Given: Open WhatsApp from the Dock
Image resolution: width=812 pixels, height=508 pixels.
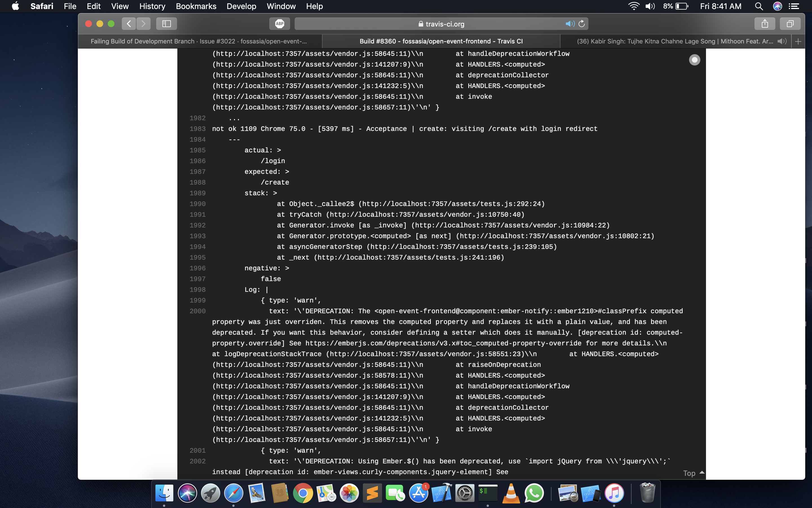Looking at the screenshot, I should (x=534, y=493).
